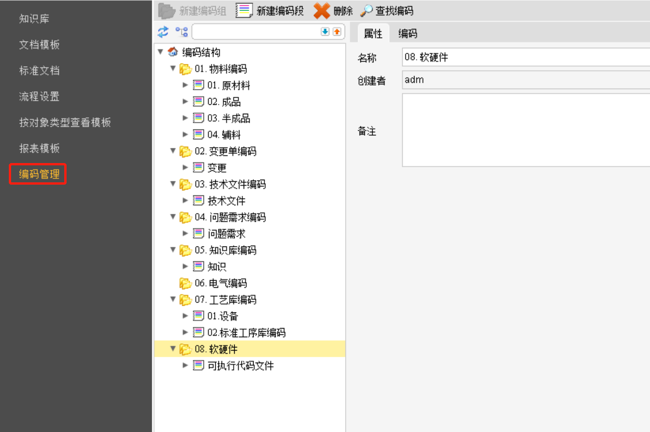Click the segment icon of 03. 半成品

[x=199, y=118]
